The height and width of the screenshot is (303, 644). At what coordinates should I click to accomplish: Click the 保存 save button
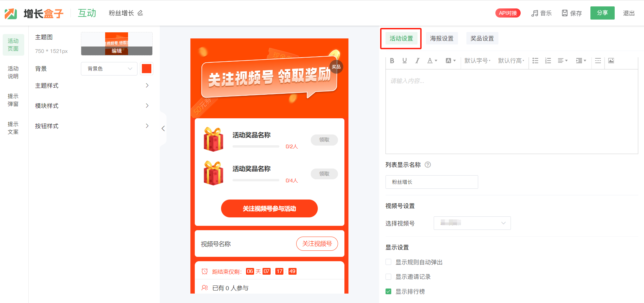(x=572, y=13)
